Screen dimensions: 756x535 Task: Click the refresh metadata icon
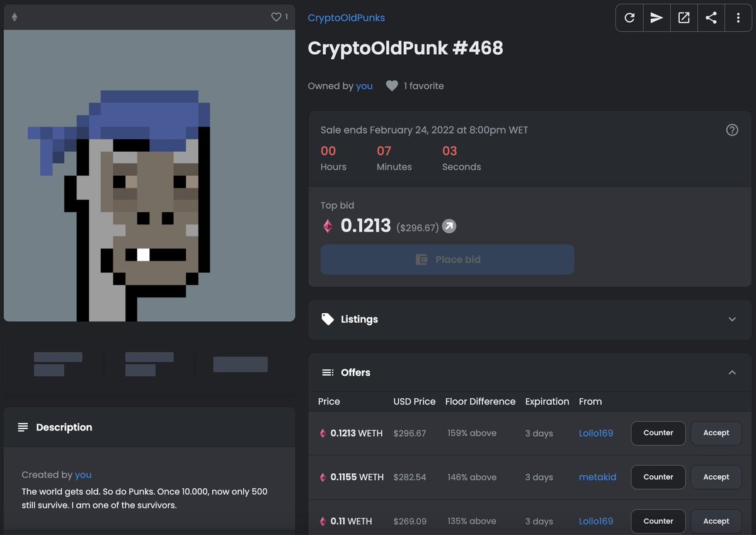629,18
